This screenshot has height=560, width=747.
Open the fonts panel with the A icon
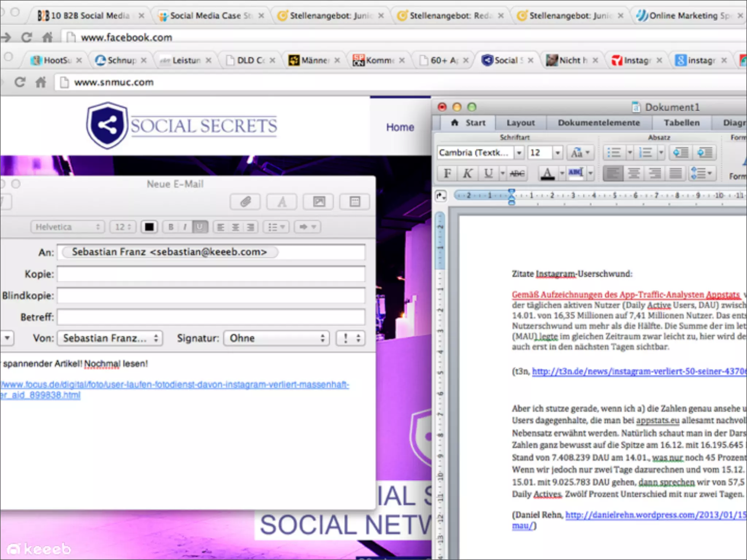282,202
